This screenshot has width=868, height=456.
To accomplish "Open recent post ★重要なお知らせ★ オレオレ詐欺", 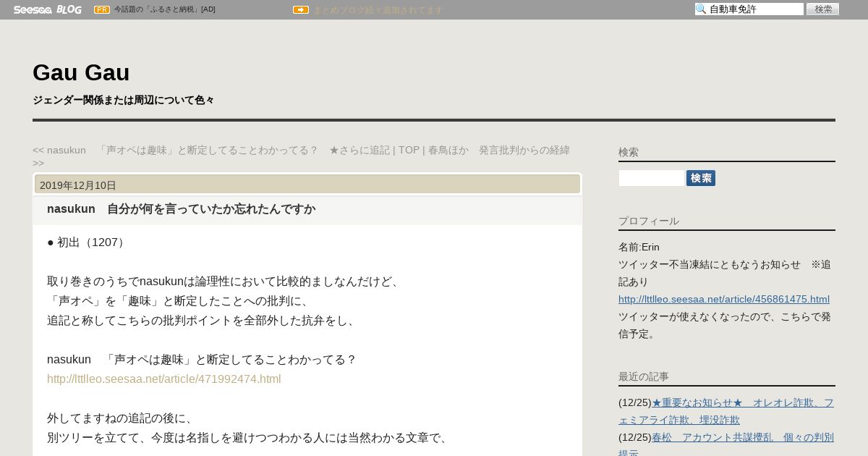I will click(726, 411).
